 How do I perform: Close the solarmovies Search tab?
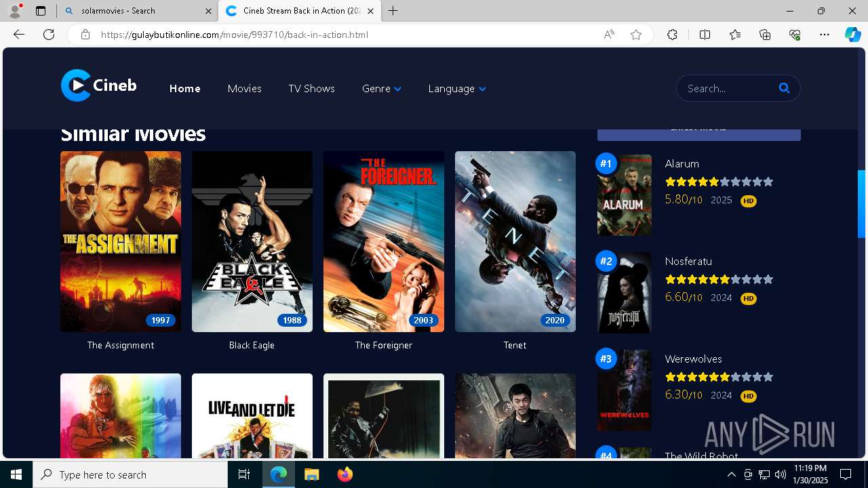pos(208,11)
